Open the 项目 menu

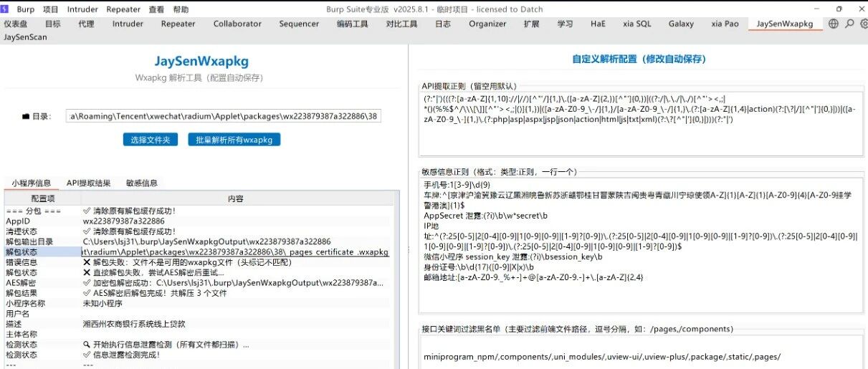[x=50, y=10]
